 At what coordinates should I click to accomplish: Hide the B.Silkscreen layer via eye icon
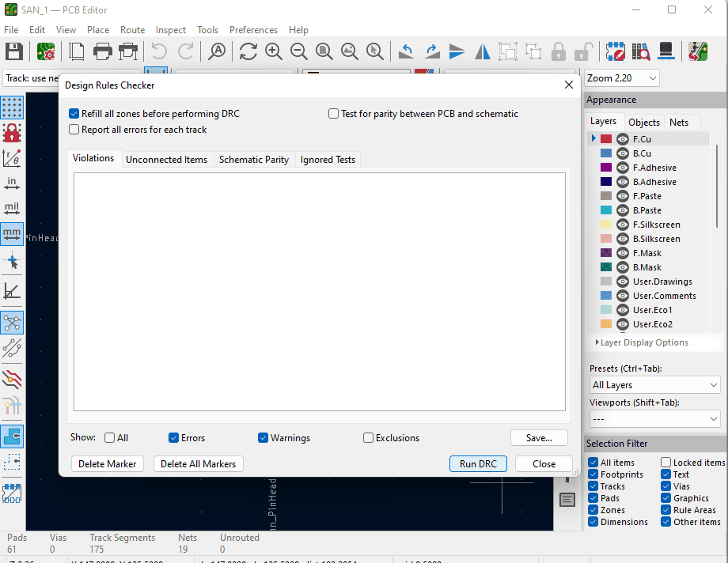[623, 239]
